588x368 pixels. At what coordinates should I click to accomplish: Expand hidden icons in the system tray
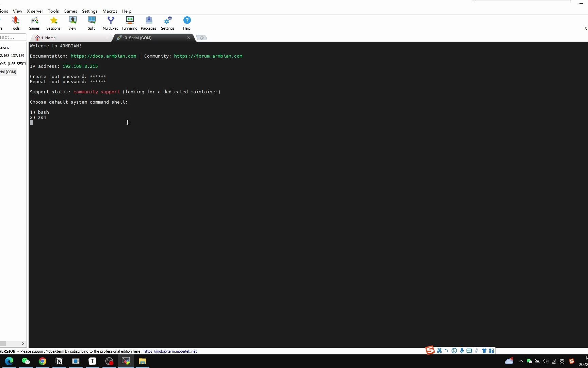(521, 361)
